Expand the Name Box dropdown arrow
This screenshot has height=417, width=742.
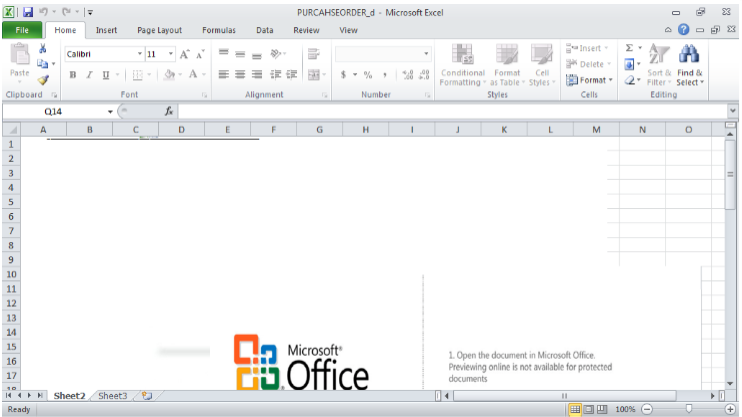click(x=110, y=112)
